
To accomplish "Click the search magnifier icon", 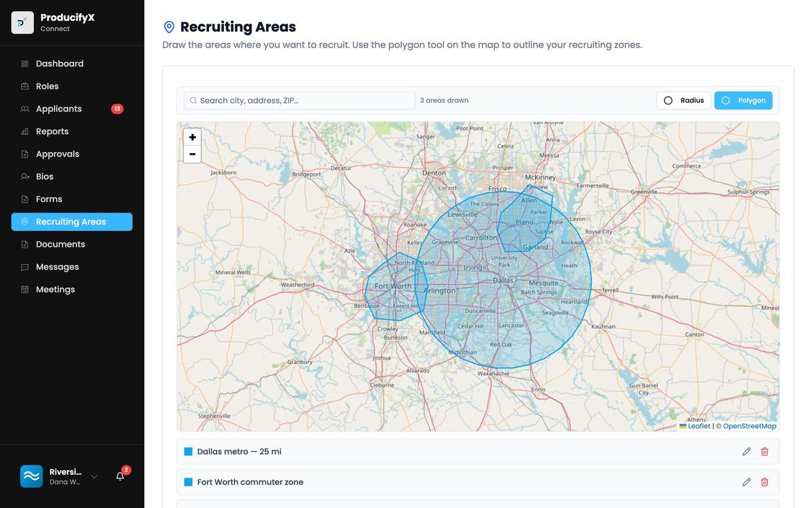I will (x=194, y=100).
